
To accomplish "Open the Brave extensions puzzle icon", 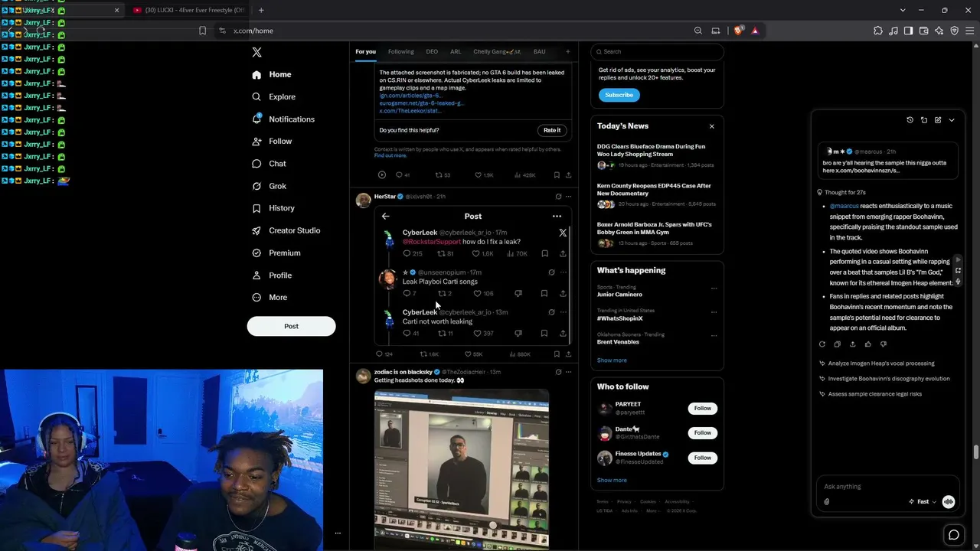I will [877, 31].
